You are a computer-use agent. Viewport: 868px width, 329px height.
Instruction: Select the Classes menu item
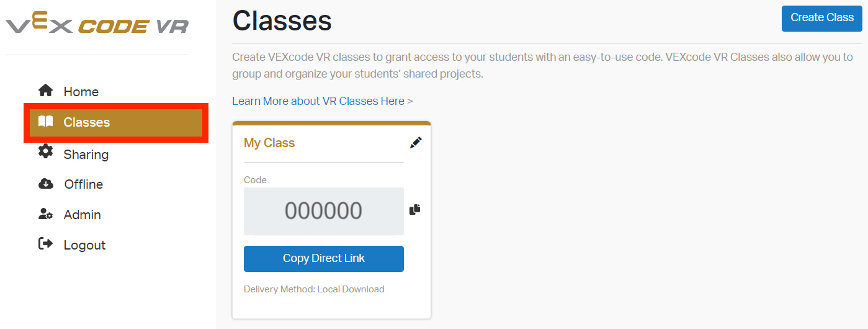pyautogui.click(x=86, y=122)
